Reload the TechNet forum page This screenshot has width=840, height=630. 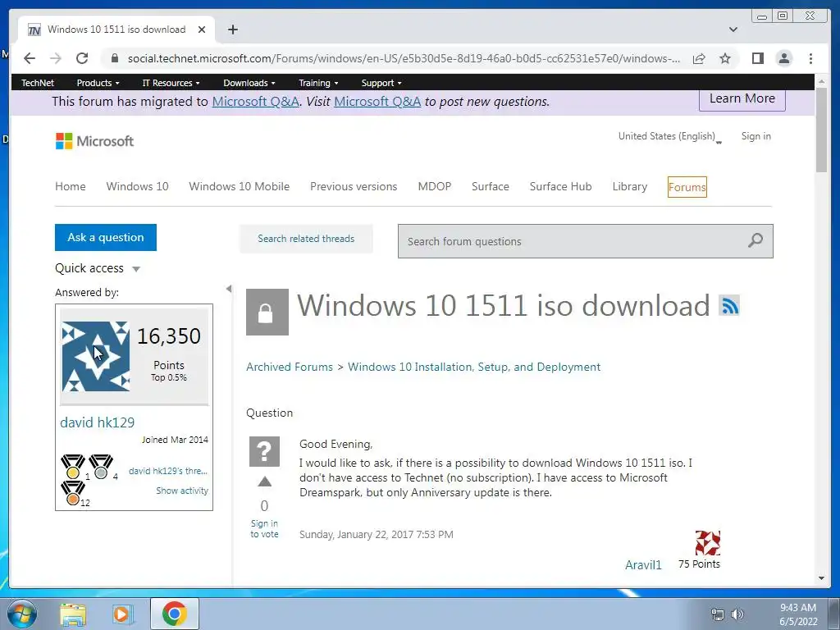(81, 58)
